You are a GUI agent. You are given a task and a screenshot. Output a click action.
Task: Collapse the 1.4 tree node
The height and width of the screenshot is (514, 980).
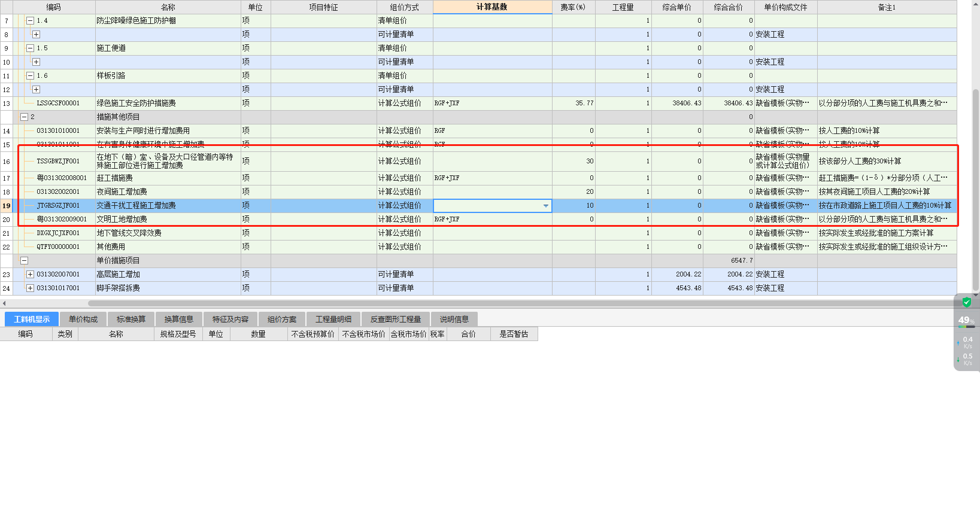(x=30, y=20)
